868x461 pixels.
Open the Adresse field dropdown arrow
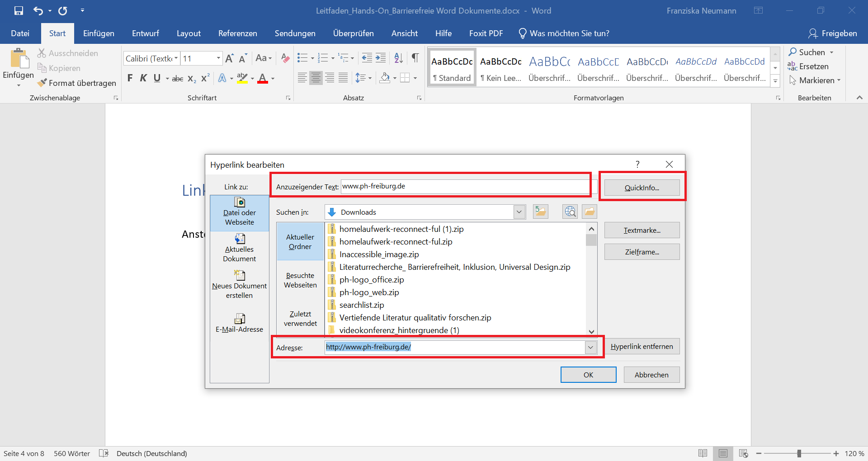point(590,347)
